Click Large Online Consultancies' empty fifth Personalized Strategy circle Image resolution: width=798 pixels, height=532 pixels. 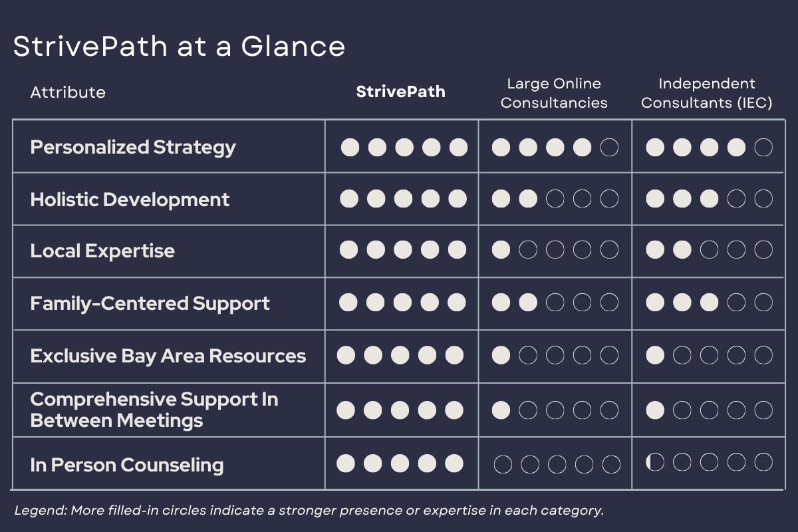[x=609, y=147]
